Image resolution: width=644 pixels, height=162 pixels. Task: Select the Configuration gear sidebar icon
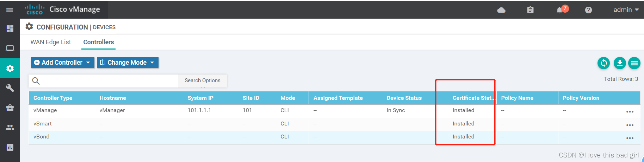(10, 68)
